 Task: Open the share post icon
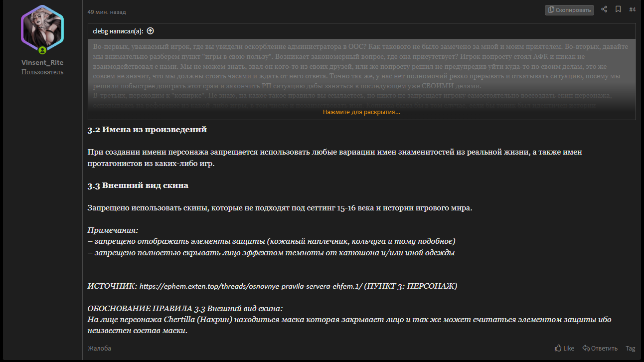[604, 9]
